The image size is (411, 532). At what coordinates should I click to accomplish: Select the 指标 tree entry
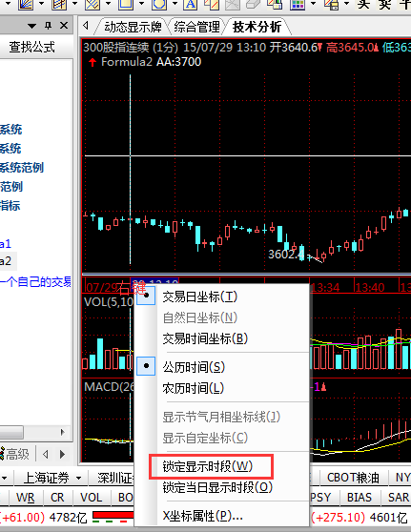point(10,206)
